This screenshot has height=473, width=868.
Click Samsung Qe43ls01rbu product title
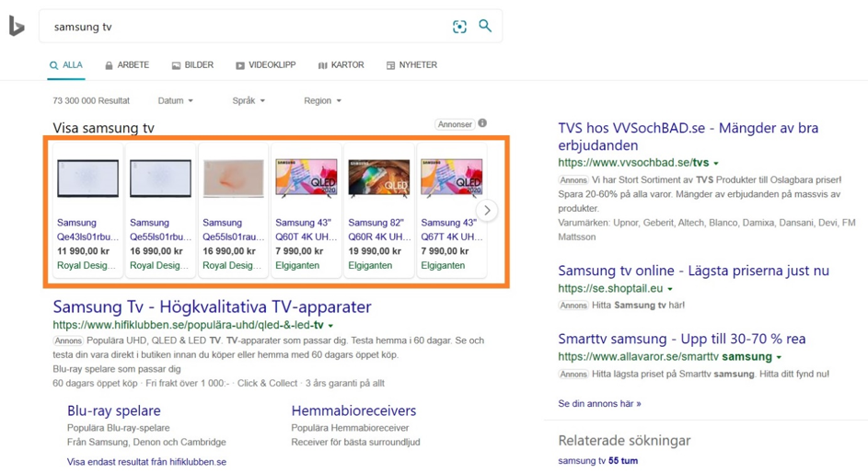pyautogui.click(x=87, y=229)
